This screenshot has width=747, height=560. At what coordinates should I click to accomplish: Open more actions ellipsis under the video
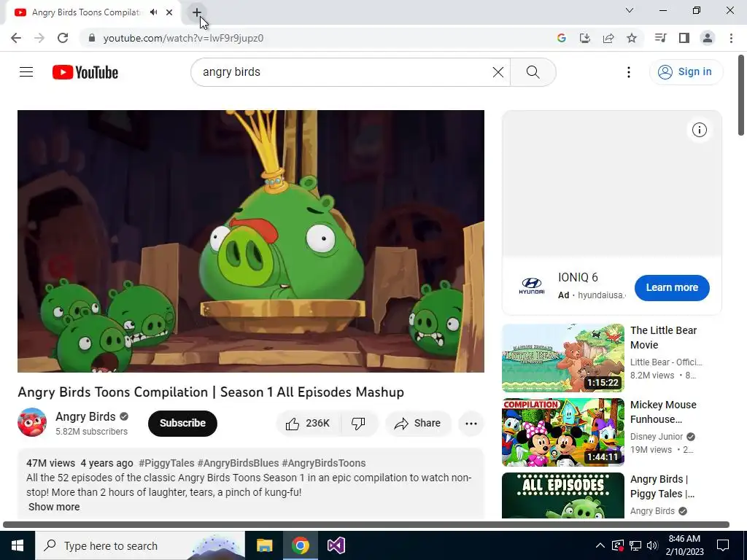tap(471, 424)
